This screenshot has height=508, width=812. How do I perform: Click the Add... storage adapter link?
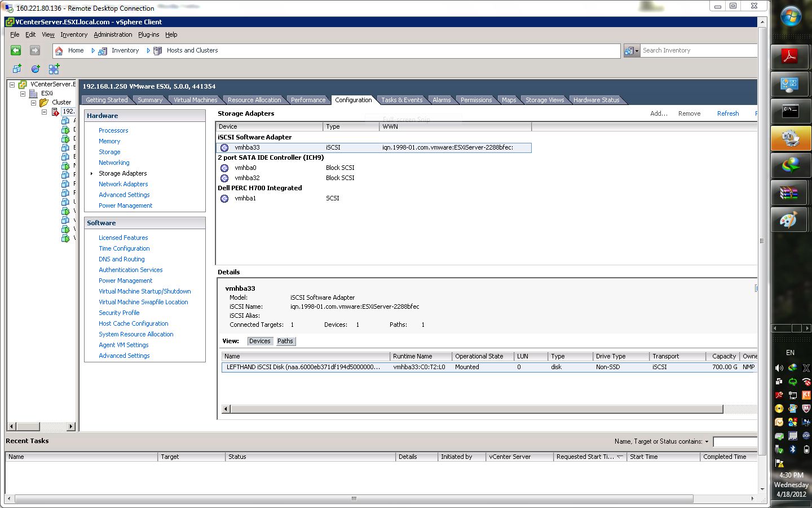tap(659, 113)
